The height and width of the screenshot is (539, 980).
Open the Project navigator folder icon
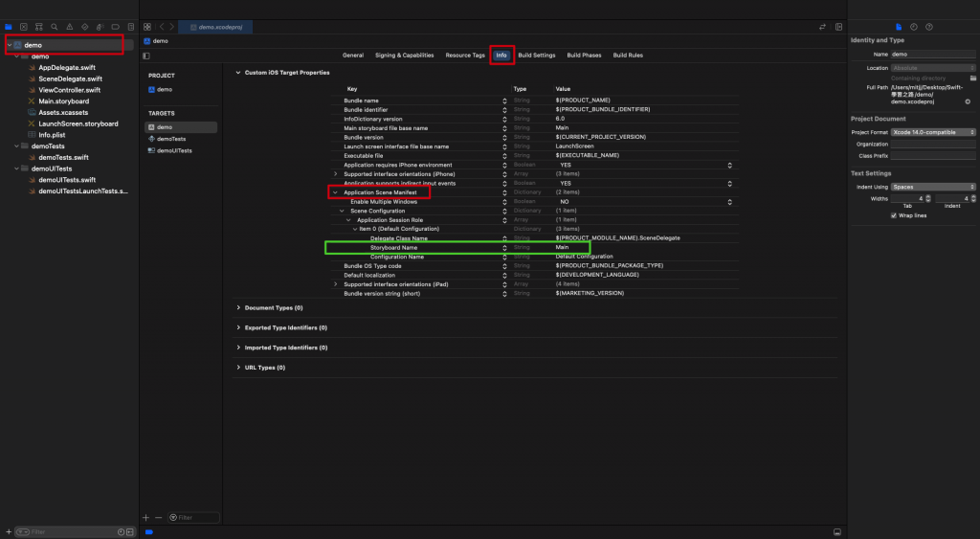click(8, 27)
